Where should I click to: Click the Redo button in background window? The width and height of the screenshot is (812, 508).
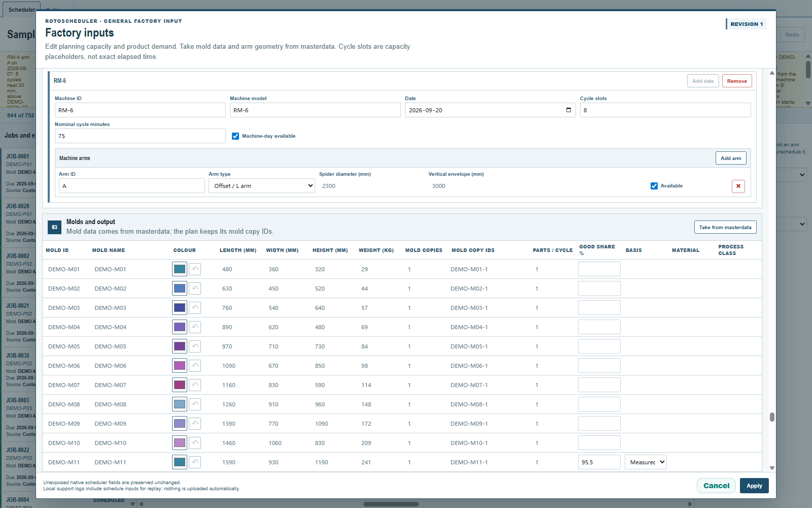[x=792, y=35]
